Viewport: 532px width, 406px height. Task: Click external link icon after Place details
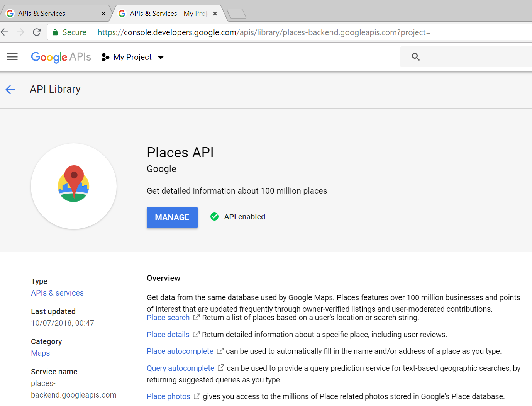tap(196, 334)
